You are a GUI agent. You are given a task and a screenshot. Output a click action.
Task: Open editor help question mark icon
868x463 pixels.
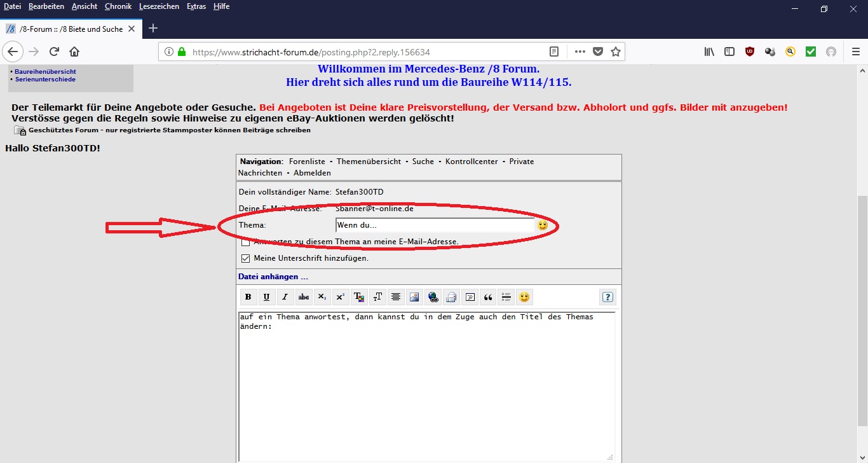607,297
